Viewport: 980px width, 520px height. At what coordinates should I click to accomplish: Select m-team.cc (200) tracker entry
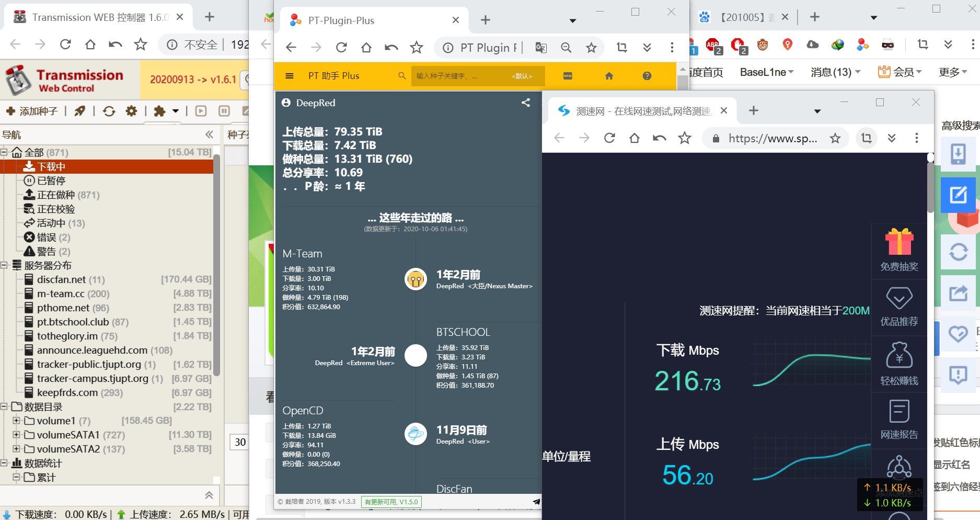pyautogui.click(x=73, y=293)
